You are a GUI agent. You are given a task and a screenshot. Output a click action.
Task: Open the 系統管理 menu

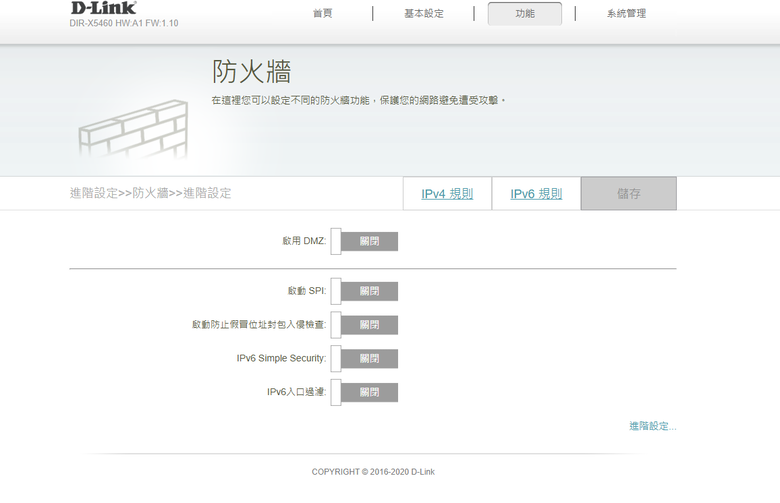(x=626, y=13)
